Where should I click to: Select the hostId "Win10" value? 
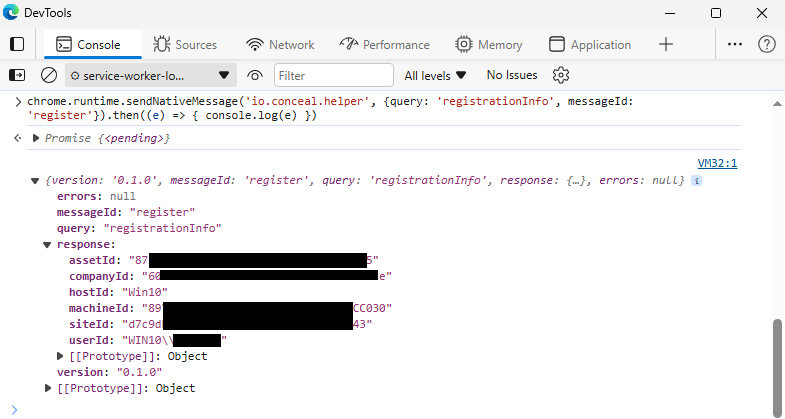(x=145, y=292)
